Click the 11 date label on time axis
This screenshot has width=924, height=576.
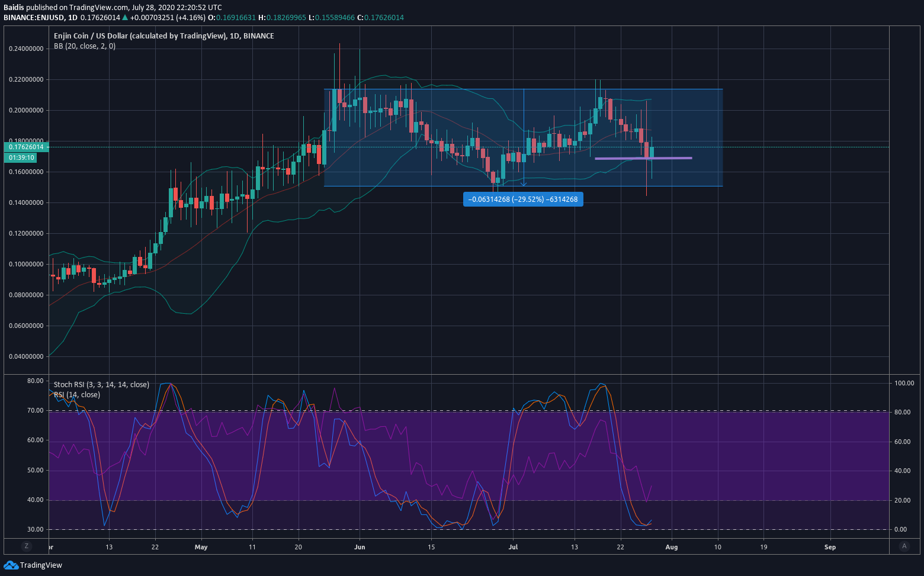(x=252, y=547)
